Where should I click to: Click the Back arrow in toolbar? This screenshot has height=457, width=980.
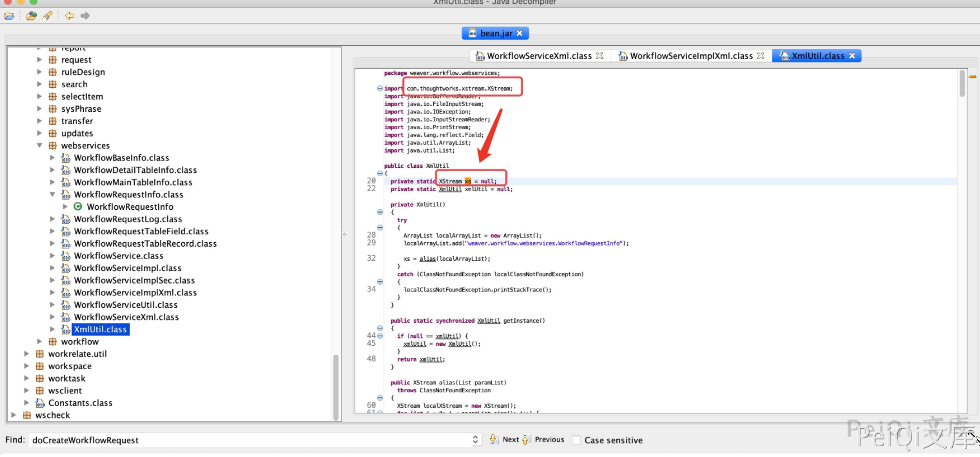click(x=70, y=16)
